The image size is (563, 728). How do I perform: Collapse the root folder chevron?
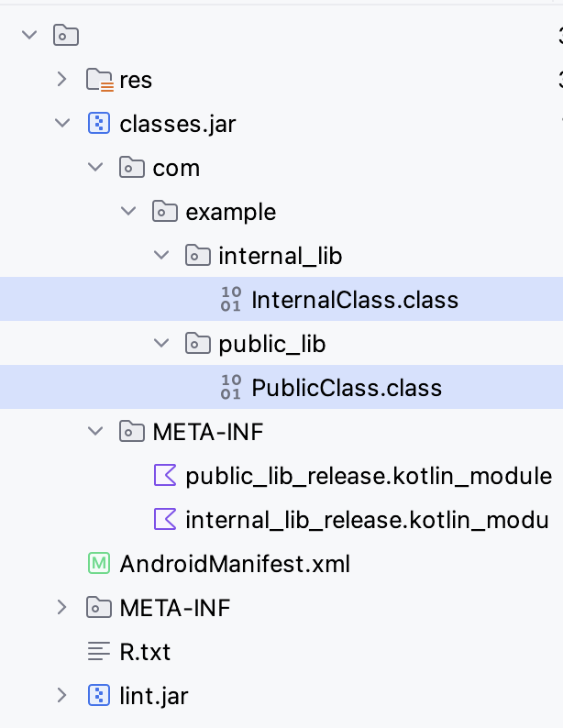pyautogui.click(x=29, y=35)
